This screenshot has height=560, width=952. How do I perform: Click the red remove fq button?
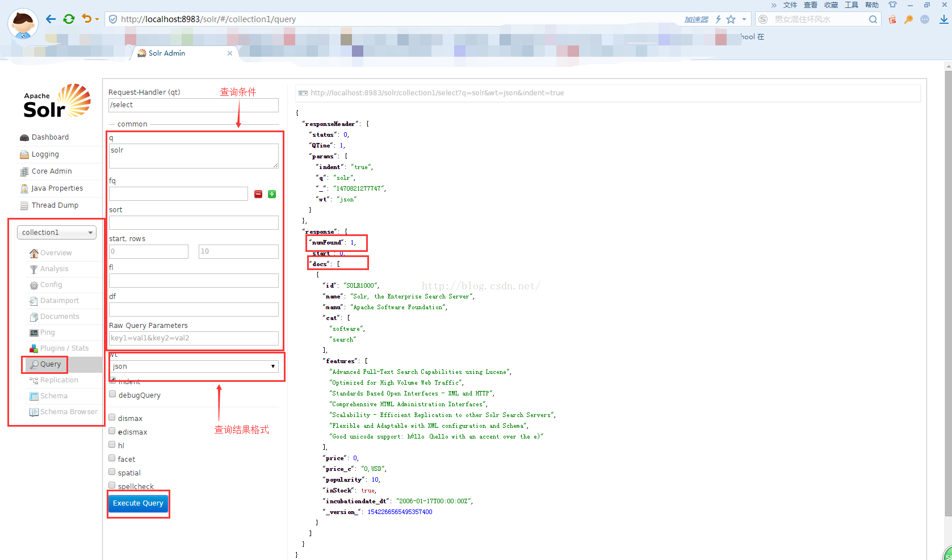pos(258,194)
